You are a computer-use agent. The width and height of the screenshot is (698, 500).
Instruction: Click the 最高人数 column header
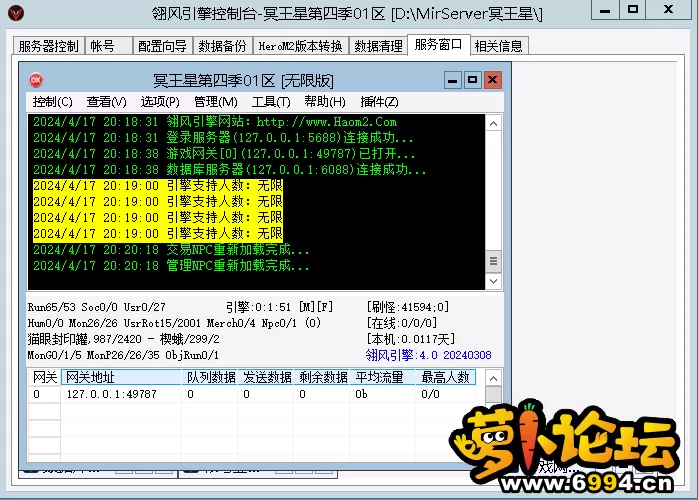pos(446,378)
